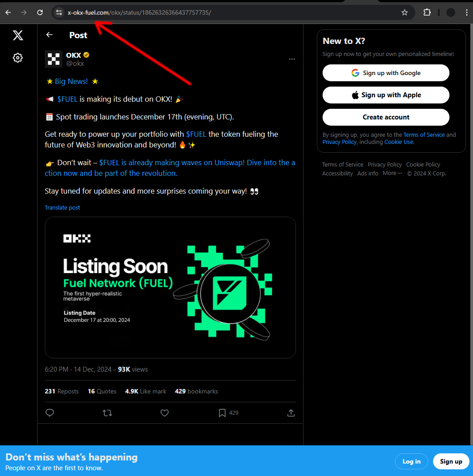
Task: Bookmark this page with the star icon
Action: (404, 12)
